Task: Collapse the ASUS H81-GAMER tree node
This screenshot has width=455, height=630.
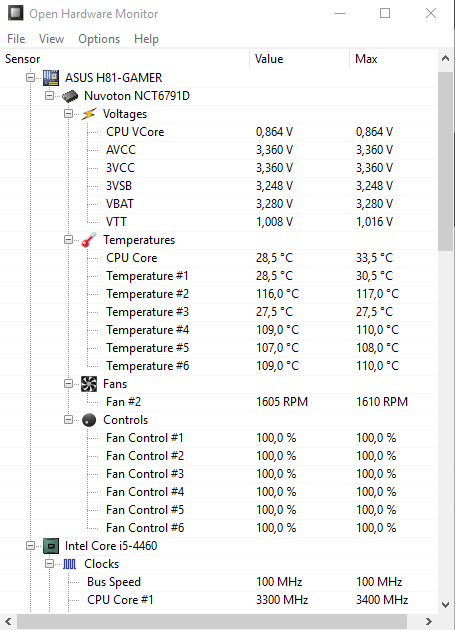Action: (x=31, y=77)
